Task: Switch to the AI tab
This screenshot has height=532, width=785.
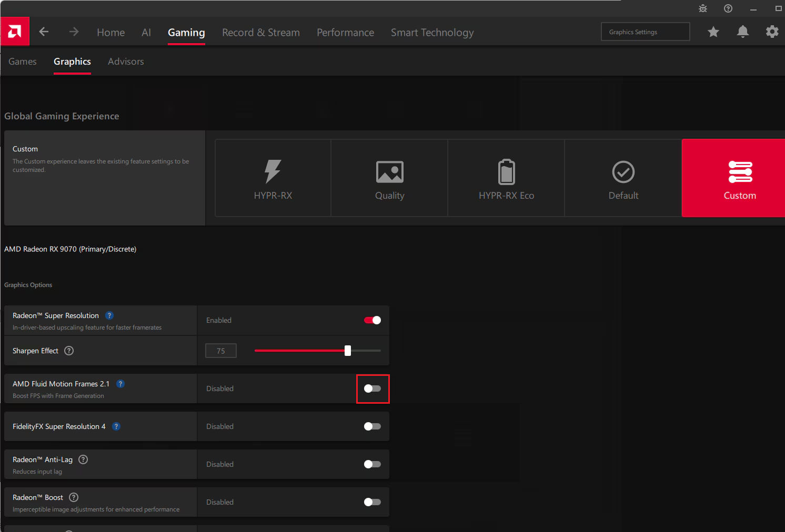Action: tap(146, 33)
